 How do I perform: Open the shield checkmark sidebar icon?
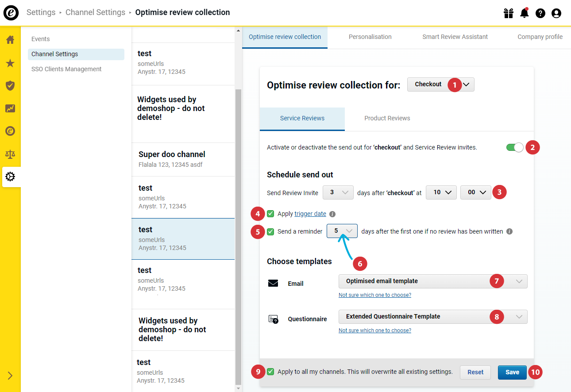pos(10,86)
